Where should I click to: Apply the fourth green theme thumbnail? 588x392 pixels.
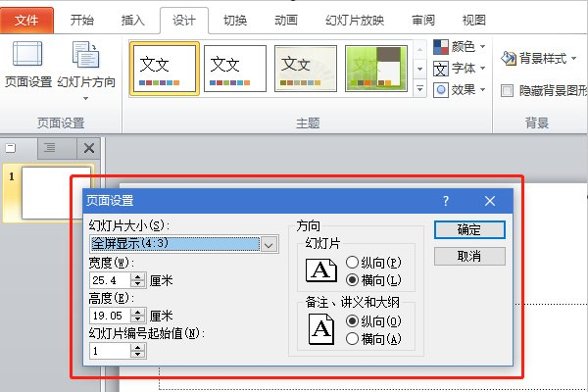[x=376, y=69]
